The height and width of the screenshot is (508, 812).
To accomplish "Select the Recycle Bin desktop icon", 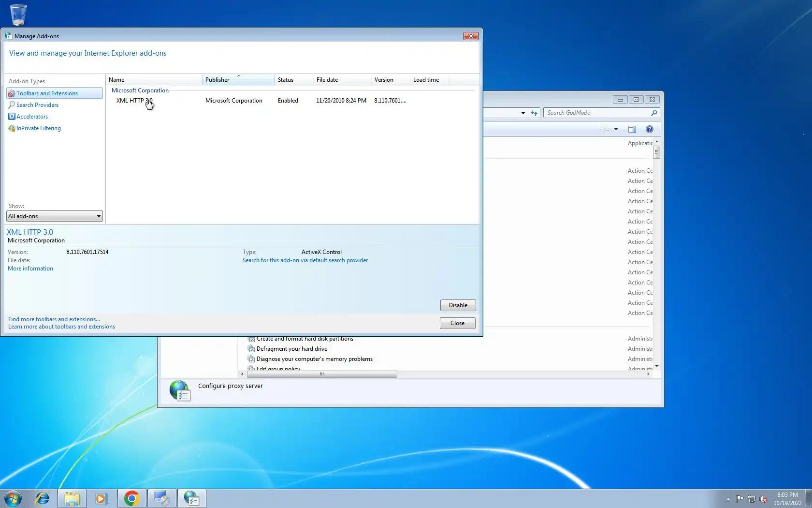I will [x=18, y=14].
